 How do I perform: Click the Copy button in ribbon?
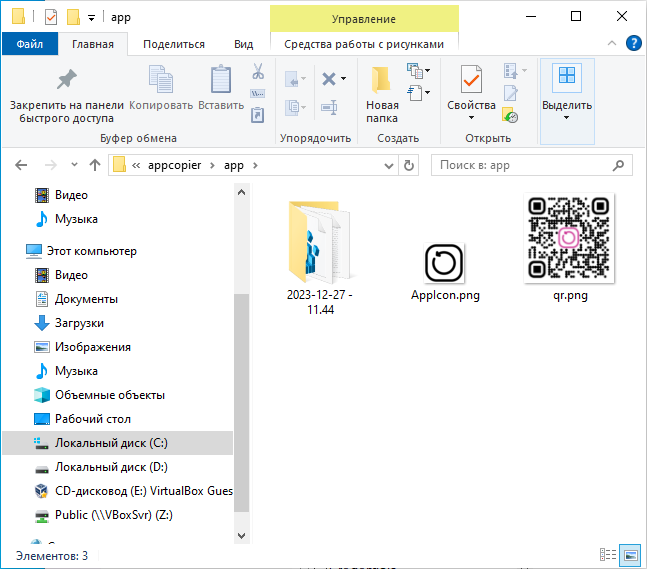pos(161,88)
